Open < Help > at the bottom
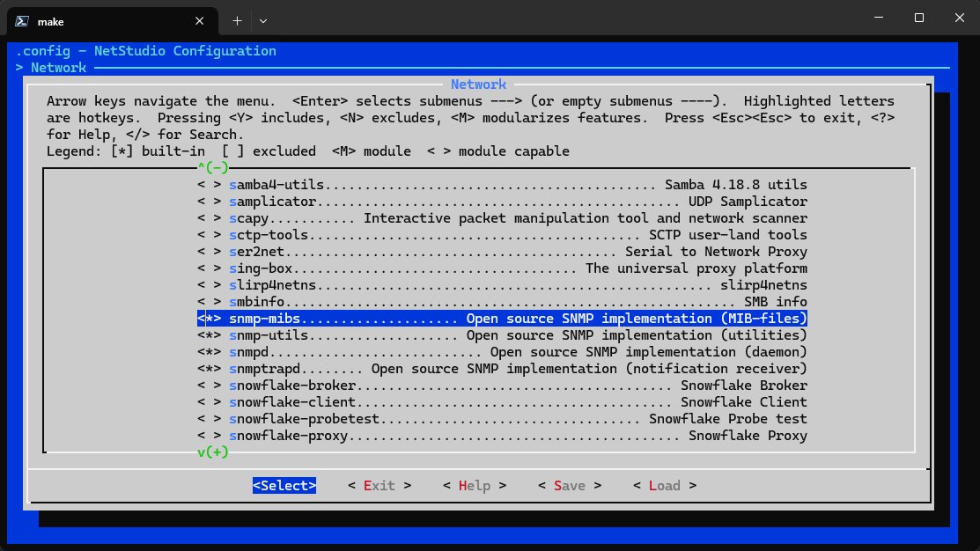 [x=474, y=486]
